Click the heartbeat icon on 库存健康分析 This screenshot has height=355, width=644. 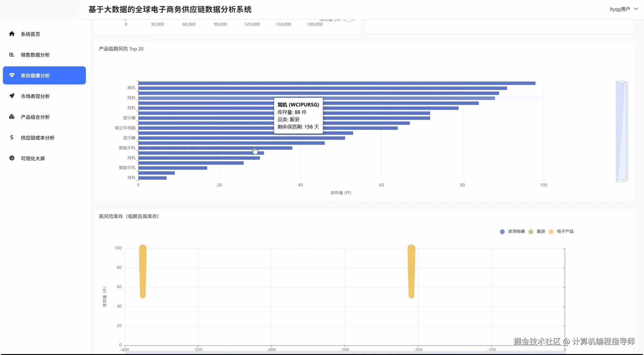coord(12,75)
